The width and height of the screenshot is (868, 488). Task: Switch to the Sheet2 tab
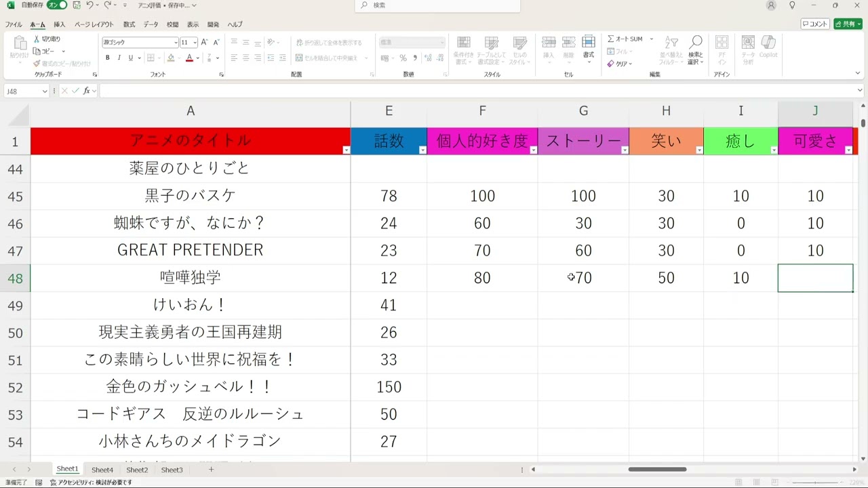click(x=137, y=470)
